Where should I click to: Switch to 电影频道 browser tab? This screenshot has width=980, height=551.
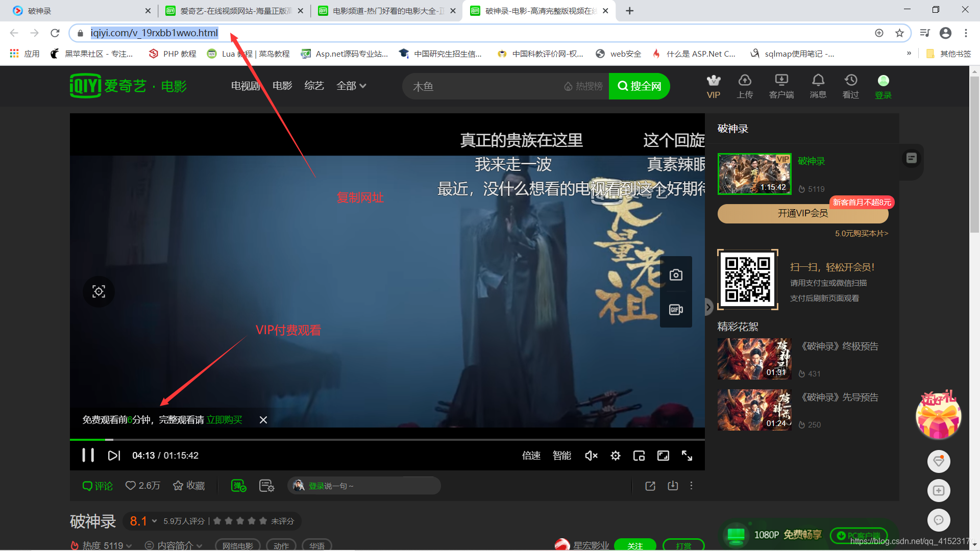386,11
